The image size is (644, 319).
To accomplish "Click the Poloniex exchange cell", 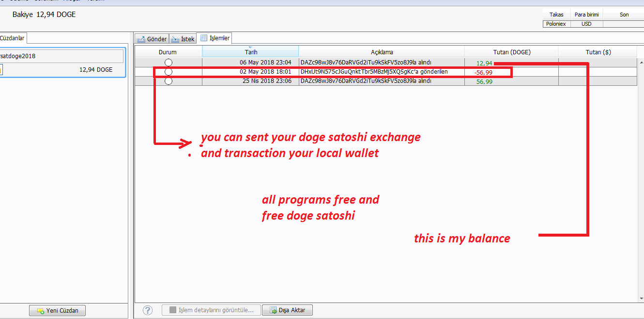I will [x=556, y=24].
